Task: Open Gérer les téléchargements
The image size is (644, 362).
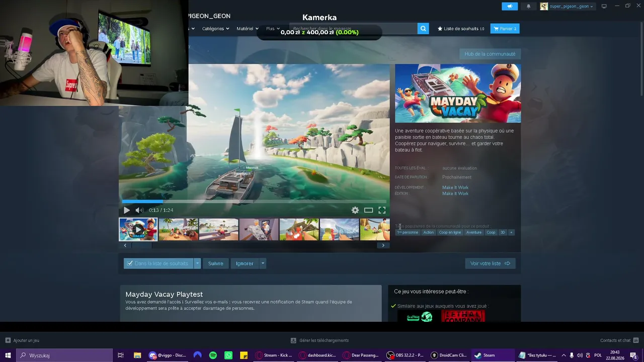Action: click(320, 340)
